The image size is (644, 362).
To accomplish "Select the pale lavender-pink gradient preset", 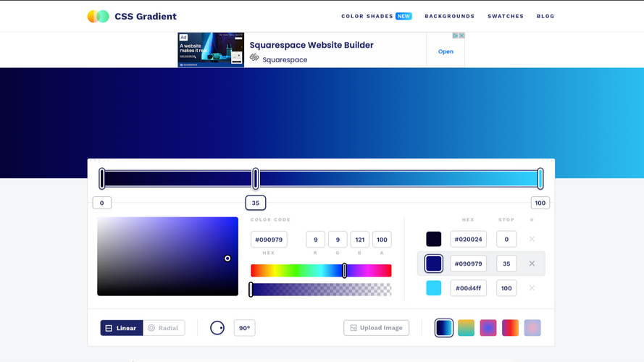I will pos(532,328).
